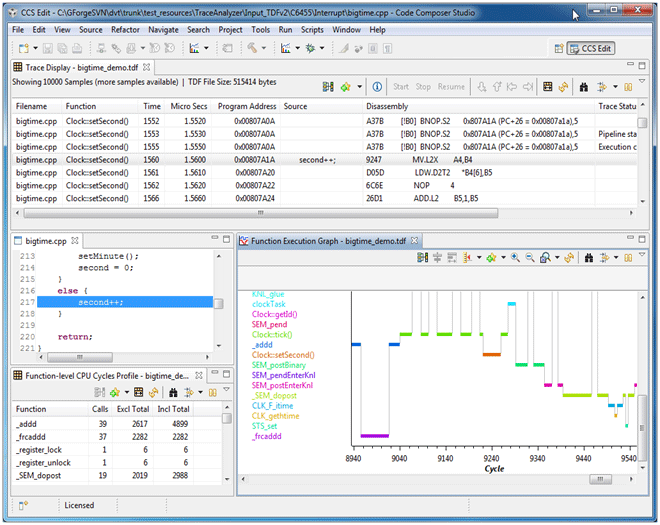Click the table columns icon in CPU Cycles Profile toolbar
Image resolution: width=660 pixels, height=525 pixels.
[140, 392]
